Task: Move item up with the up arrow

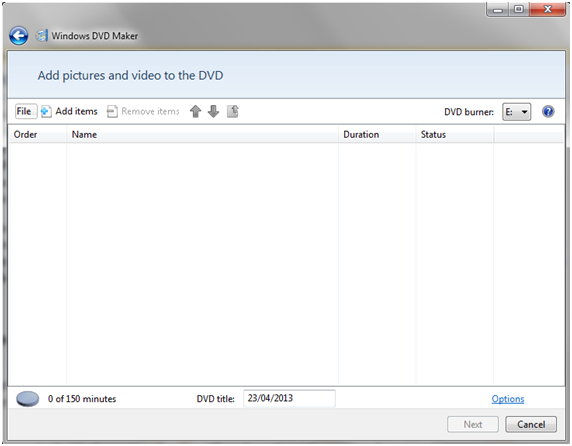Action: 196,111
